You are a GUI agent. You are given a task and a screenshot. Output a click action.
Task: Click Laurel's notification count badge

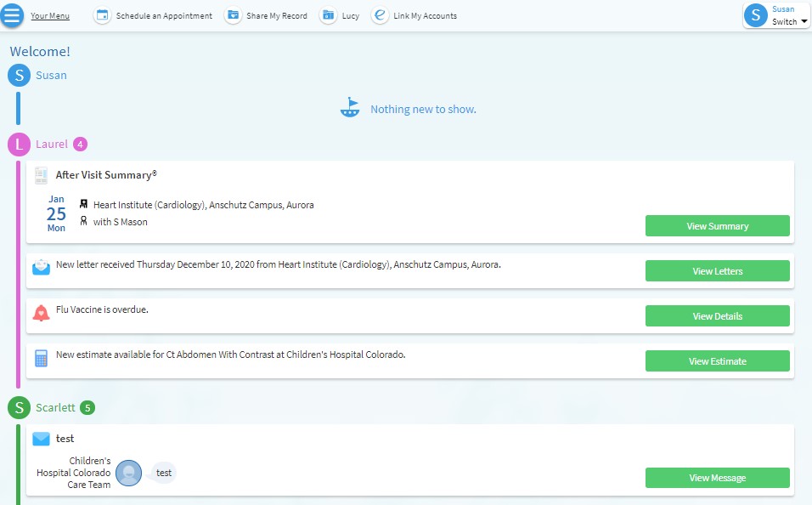pyautogui.click(x=80, y=144)
